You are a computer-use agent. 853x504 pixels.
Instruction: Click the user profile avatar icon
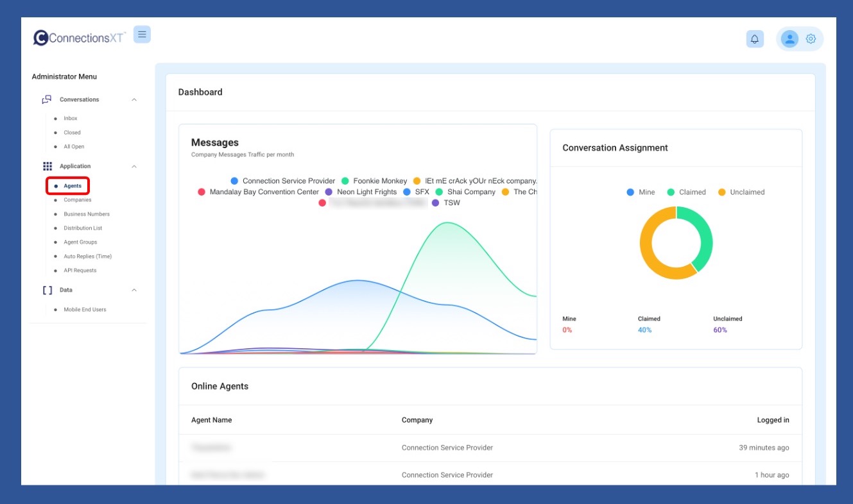coord(789,39)
